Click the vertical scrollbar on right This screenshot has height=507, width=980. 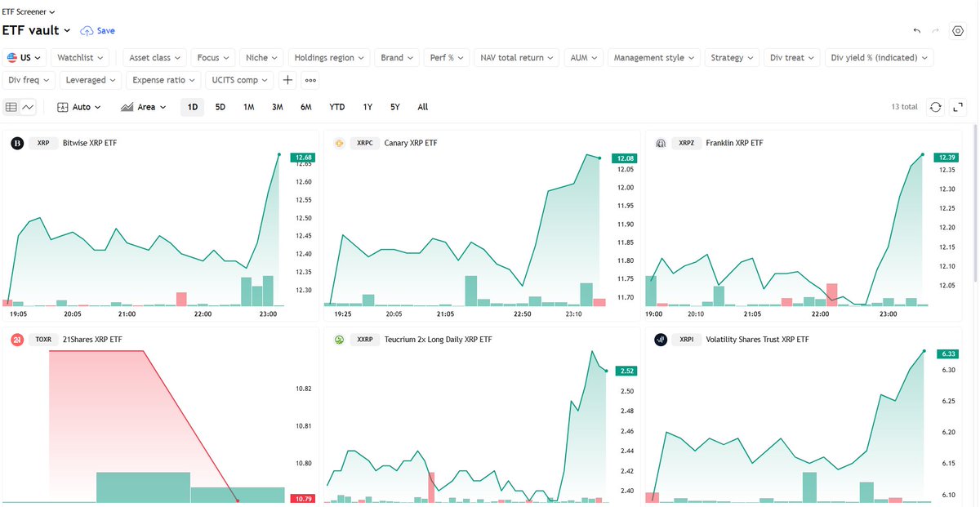tap(974, 204)
